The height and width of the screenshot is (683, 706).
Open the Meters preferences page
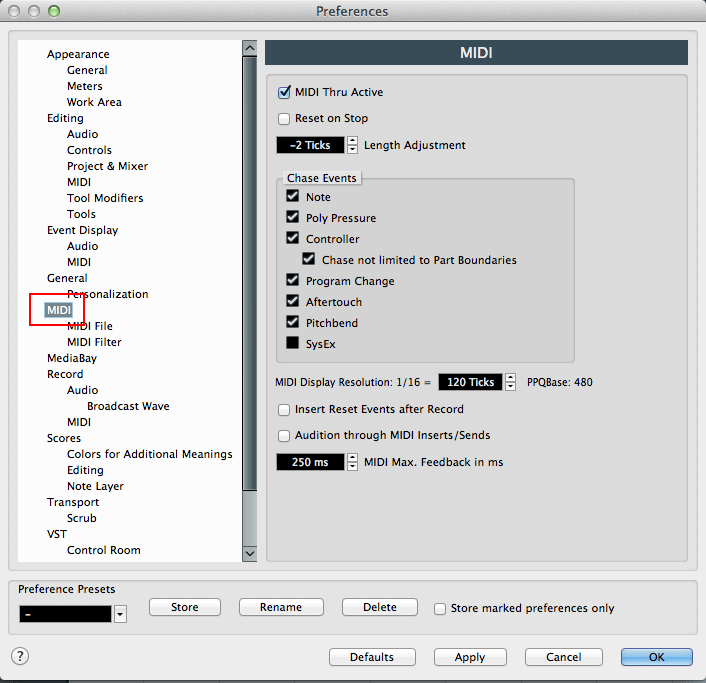point(85,86)
